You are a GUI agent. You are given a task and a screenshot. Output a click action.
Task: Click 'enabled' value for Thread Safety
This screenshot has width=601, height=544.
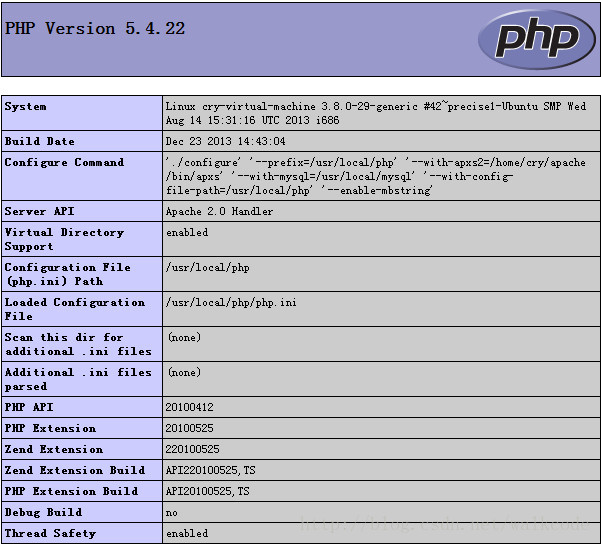point(187,533)
